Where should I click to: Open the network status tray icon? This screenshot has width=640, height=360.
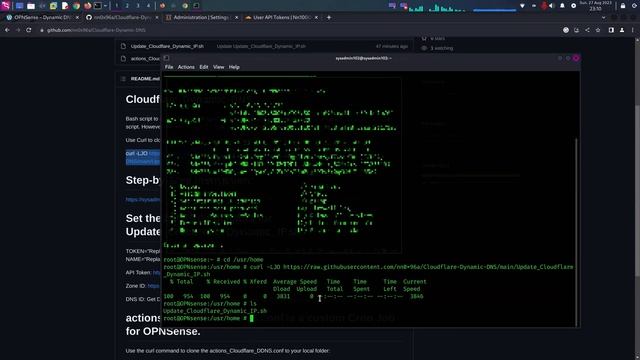pos(522,6)
